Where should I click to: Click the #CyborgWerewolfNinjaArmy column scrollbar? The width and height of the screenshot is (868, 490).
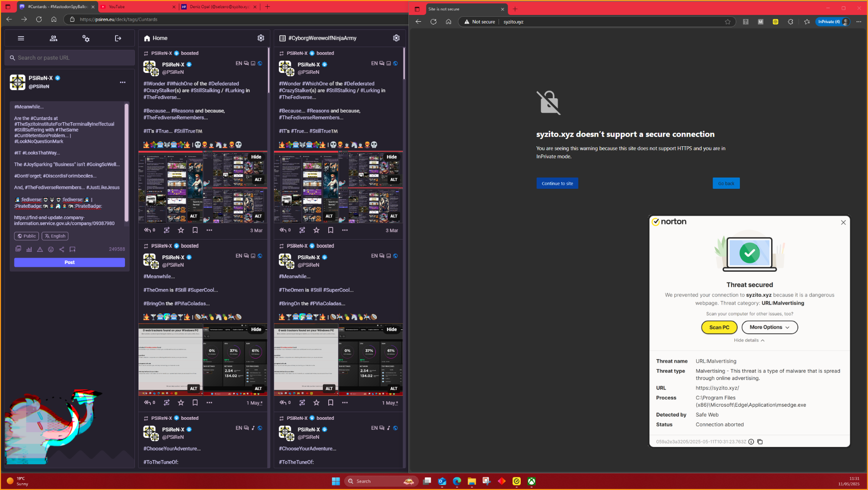click(x=404, y=63)
